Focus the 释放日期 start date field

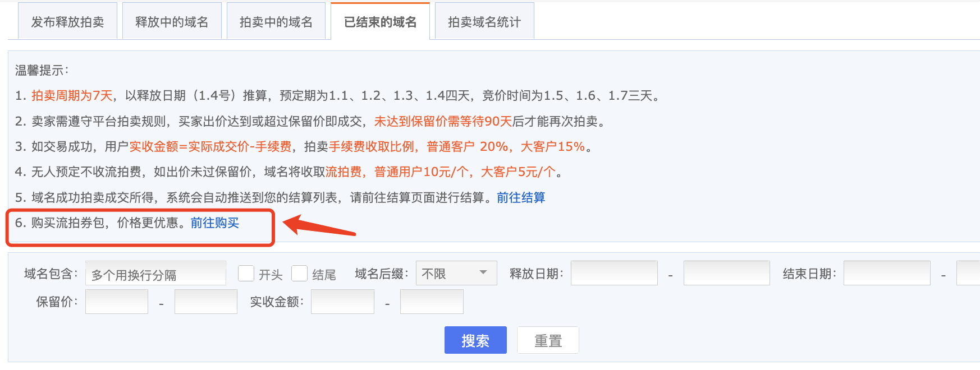click(x=614, y=273)
